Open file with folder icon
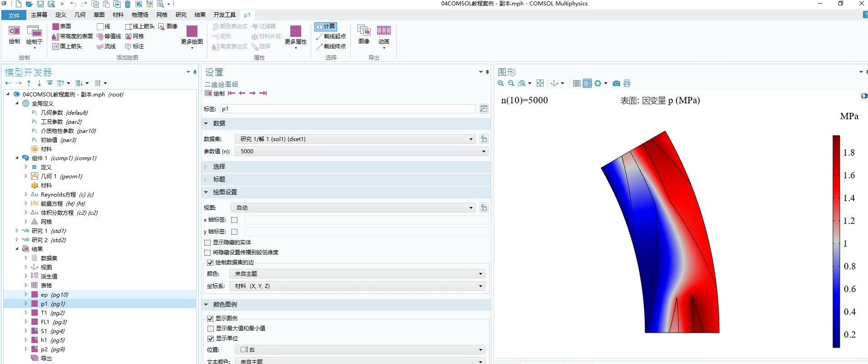The height and width of the screenshot is (364, 868). (x=29, y=4)
